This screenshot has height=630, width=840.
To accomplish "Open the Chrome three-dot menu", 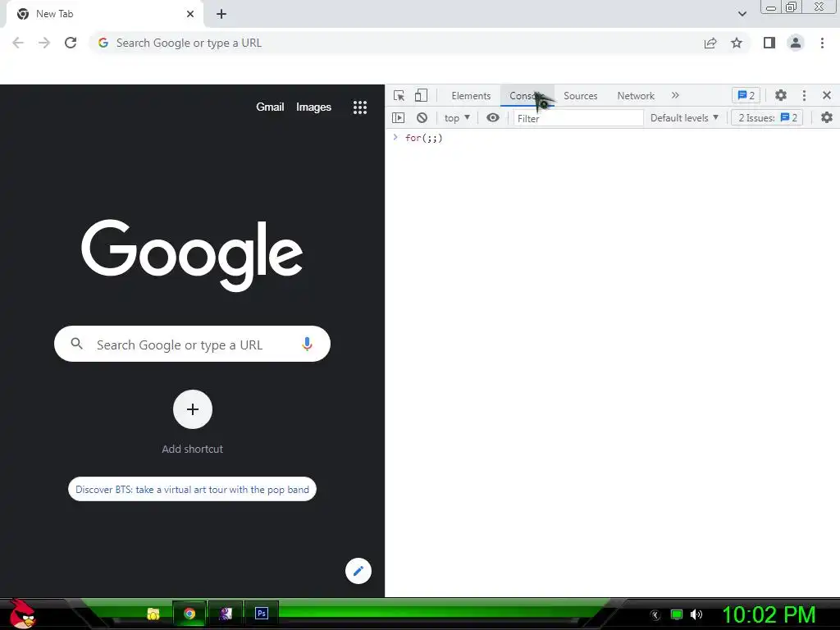I will (x=822, y=43).
